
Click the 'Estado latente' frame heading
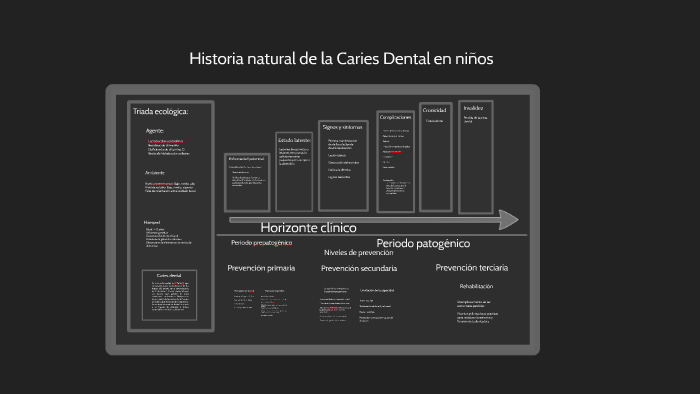point(294,140)
